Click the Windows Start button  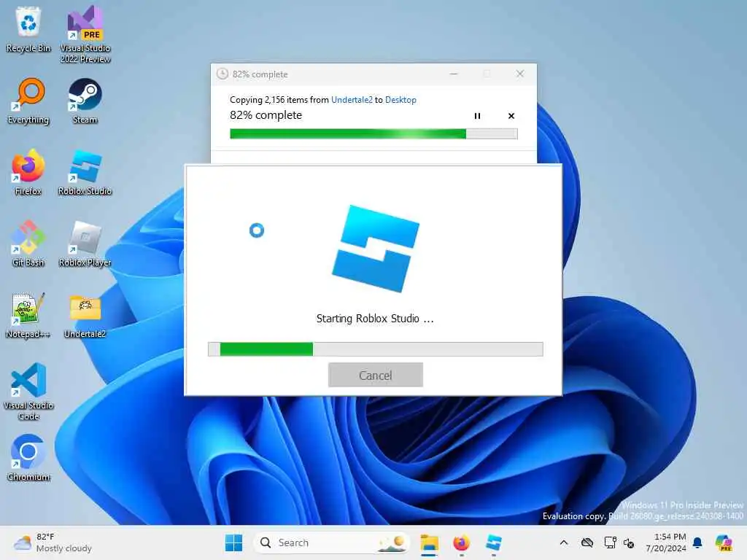click(x=233, y=542)
